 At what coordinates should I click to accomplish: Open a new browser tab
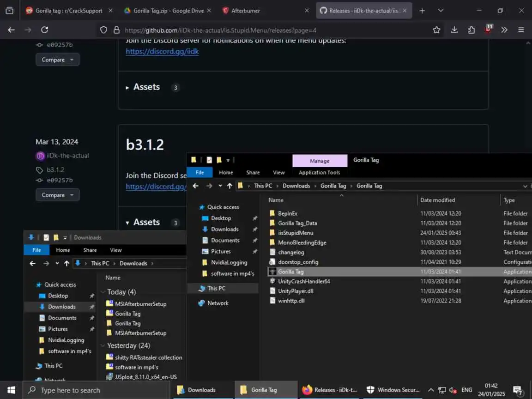[x=422, y=11]
